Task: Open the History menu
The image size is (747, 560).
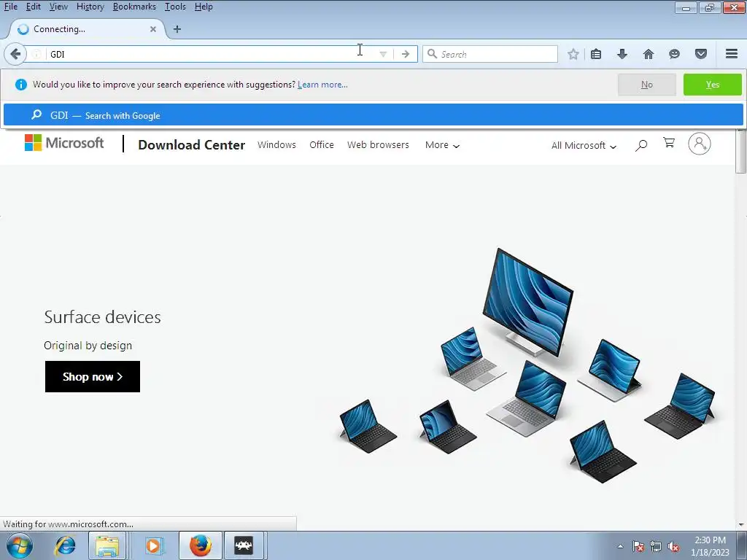Action: (90, 7)
